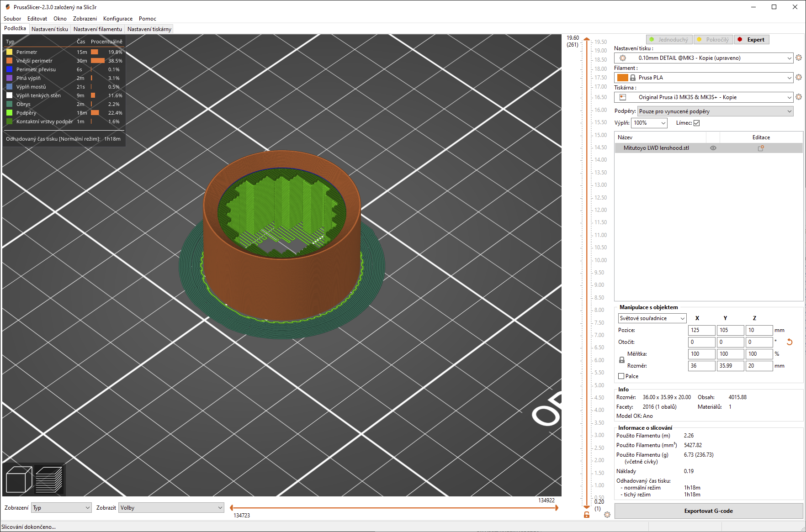
Task: Open the Zobrazení Typ view dropdown
Action: pos(61,508)
